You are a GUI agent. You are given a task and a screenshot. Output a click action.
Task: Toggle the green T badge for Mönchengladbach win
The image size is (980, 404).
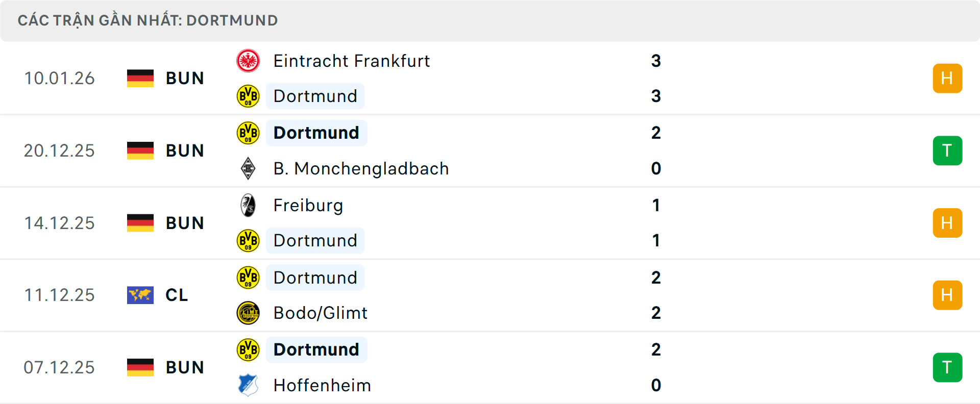947,150
